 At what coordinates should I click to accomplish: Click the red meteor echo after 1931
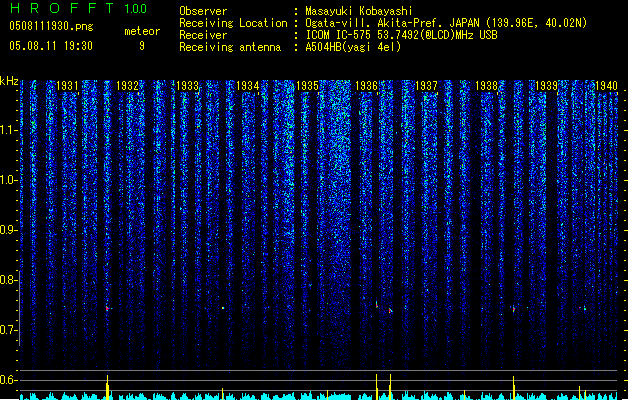[108, 309]
